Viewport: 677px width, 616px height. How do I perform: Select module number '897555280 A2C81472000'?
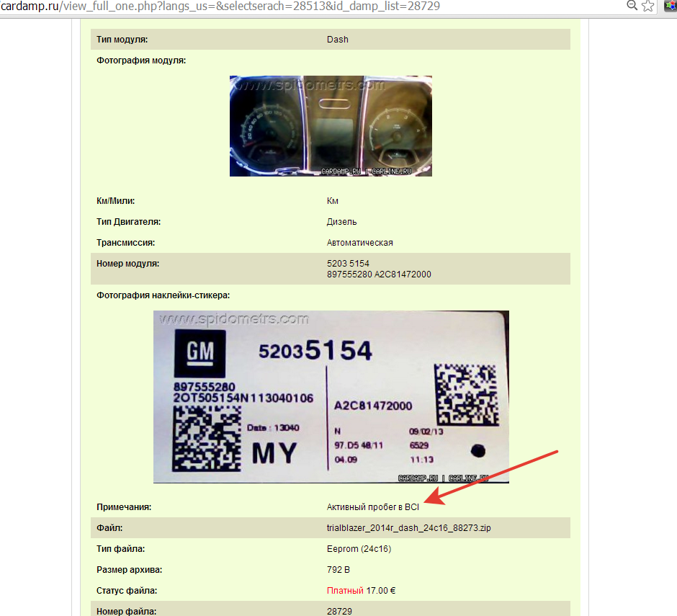click(x=379, y=274)
